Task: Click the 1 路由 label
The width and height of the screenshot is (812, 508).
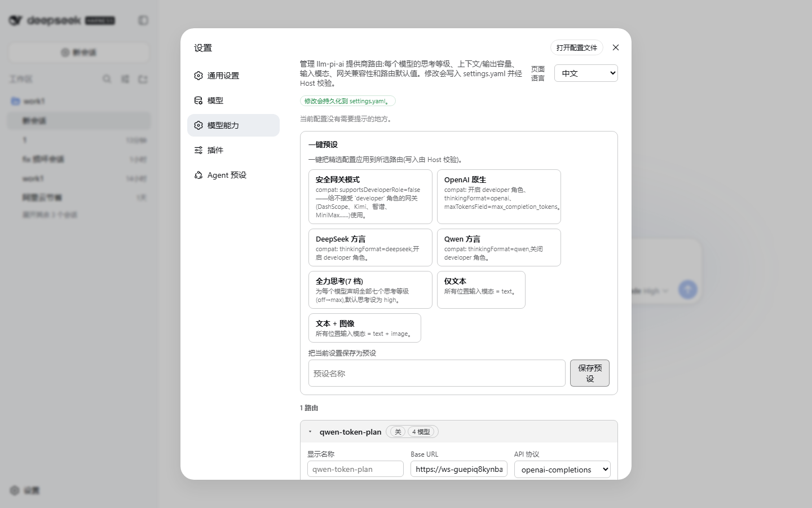Action: 309,408
